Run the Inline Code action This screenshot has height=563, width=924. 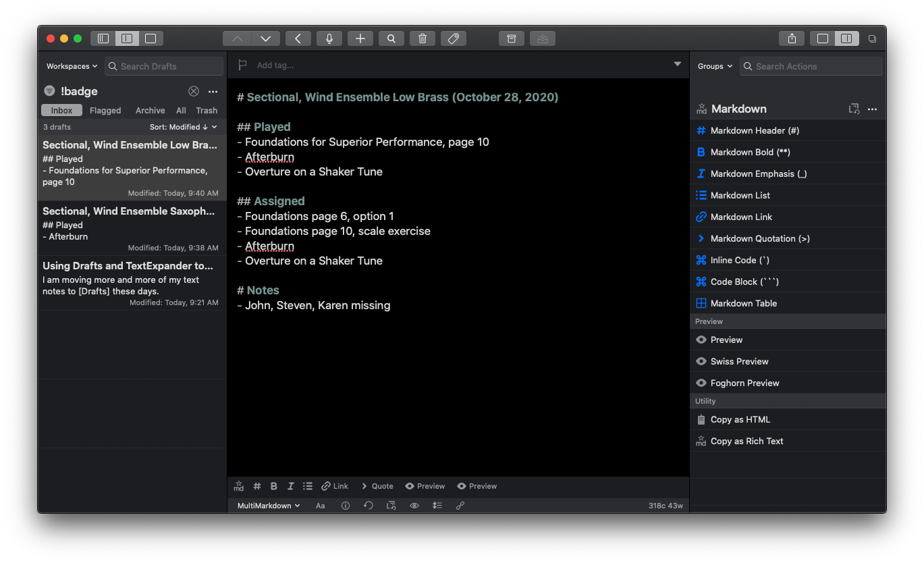(x=788, y=260)
